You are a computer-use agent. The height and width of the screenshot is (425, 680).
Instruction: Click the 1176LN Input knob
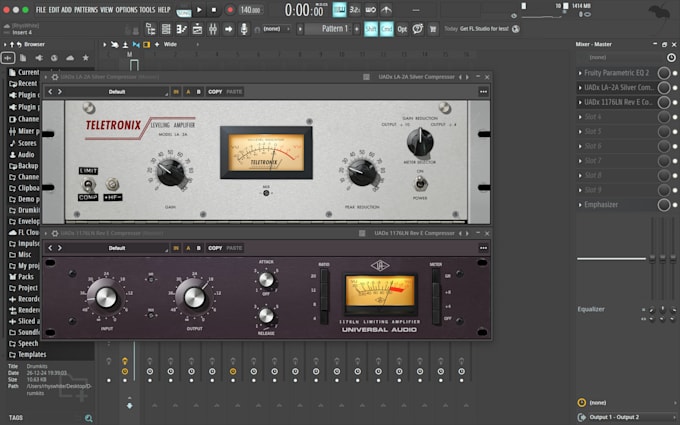tap(106, 298)
